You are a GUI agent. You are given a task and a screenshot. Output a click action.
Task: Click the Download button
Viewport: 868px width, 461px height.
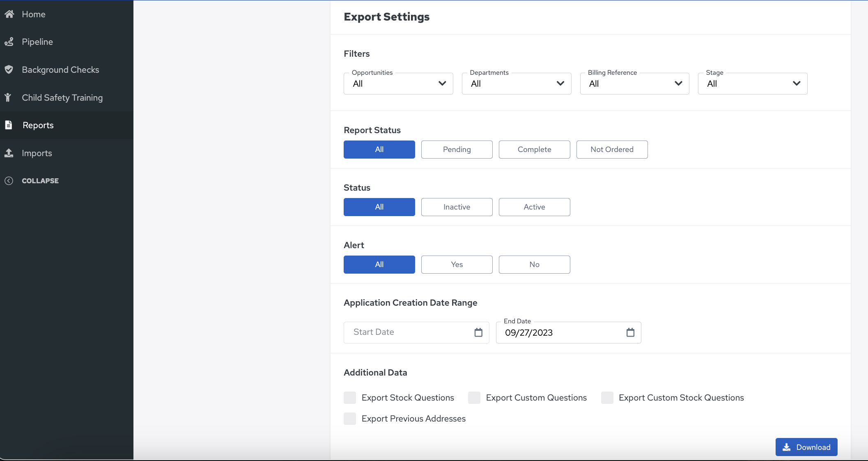click(x=806, y=447)
